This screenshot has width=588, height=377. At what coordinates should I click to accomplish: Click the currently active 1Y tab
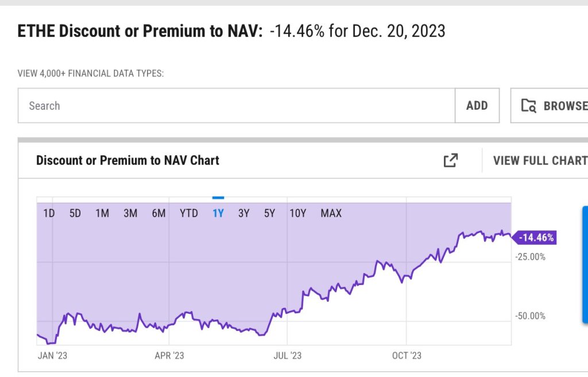tap(217, 213)
